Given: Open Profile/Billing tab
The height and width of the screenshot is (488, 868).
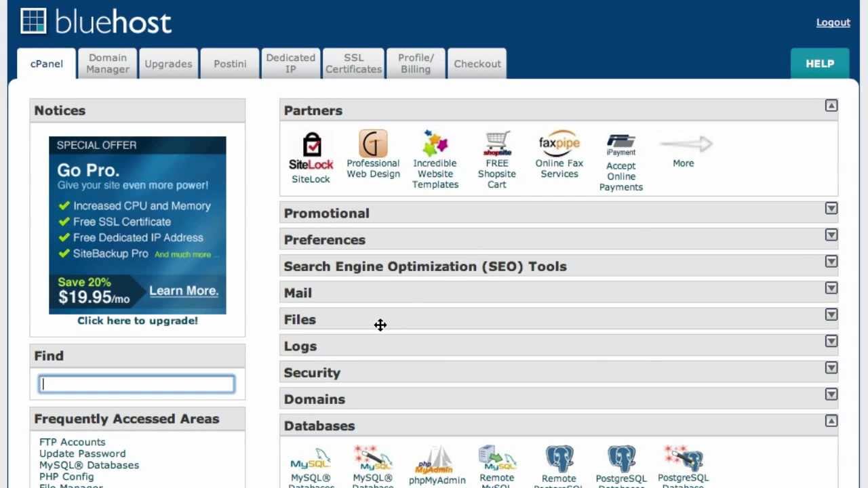Looking at the screenshot, I should tap(416, 64).
